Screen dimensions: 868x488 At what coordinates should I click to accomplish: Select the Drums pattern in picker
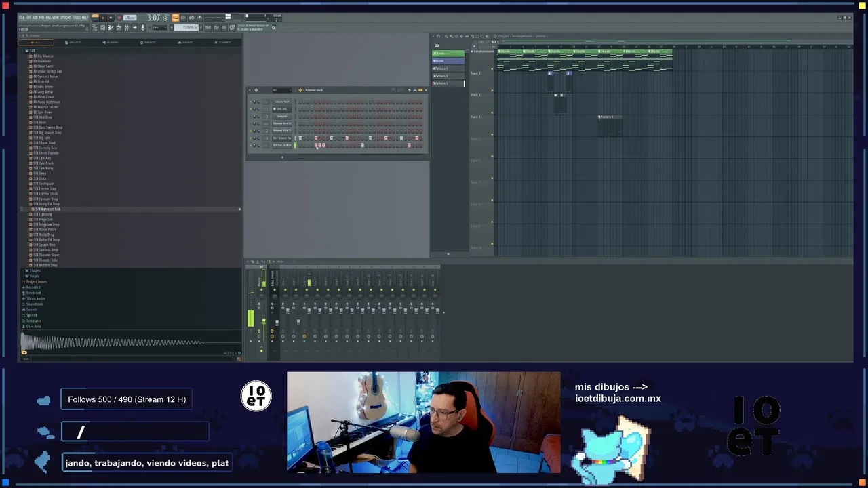[448, 61]
